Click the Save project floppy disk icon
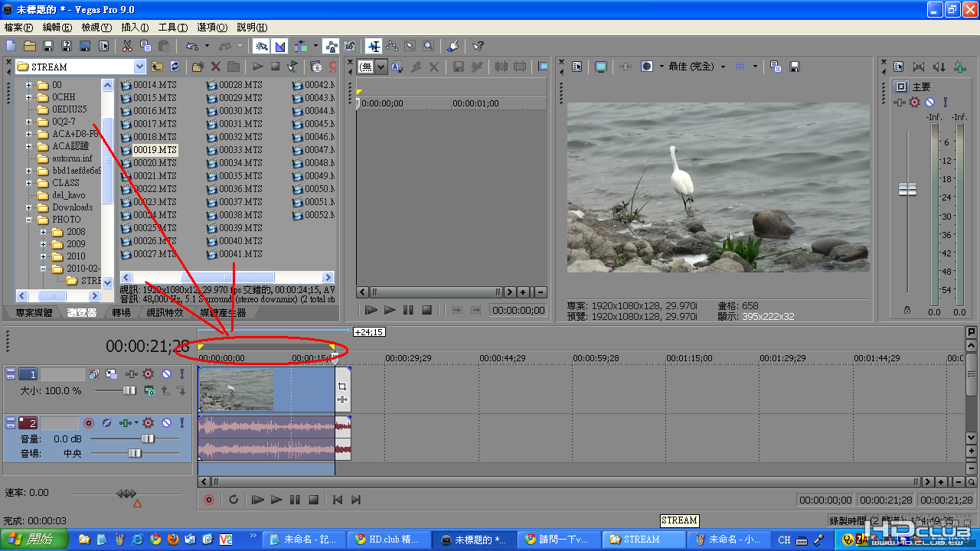 (x=48, y=47)
